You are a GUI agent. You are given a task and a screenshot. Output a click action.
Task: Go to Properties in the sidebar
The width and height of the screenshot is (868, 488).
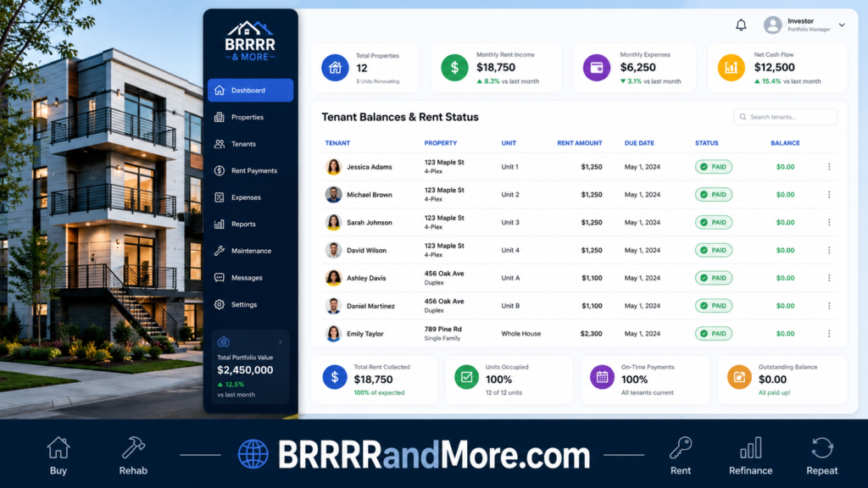[x=250, y=117]
